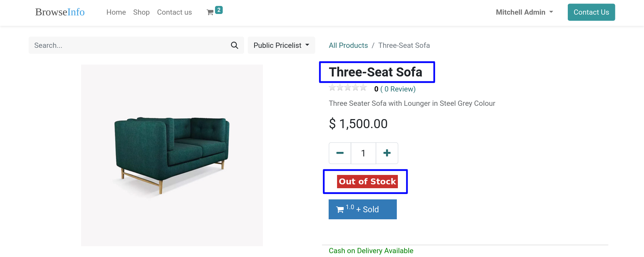Screen dimensions: 644x257
Task: Open the Shop menu item
Action: tap(141, 12)
